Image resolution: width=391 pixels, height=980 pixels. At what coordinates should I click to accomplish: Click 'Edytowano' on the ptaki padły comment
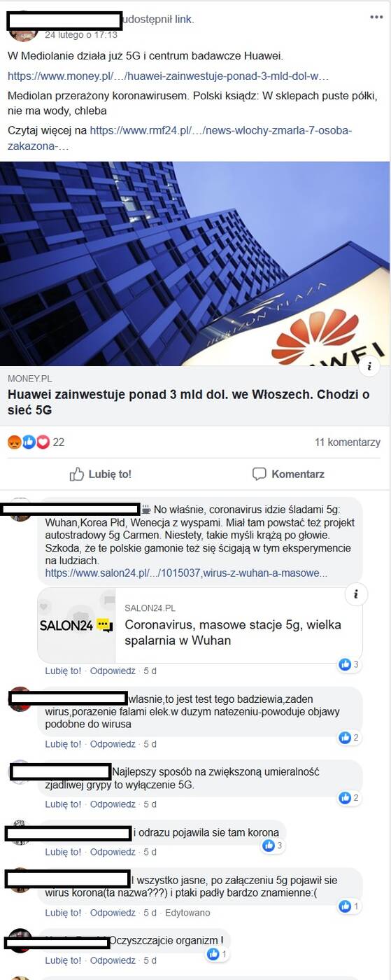187,913
